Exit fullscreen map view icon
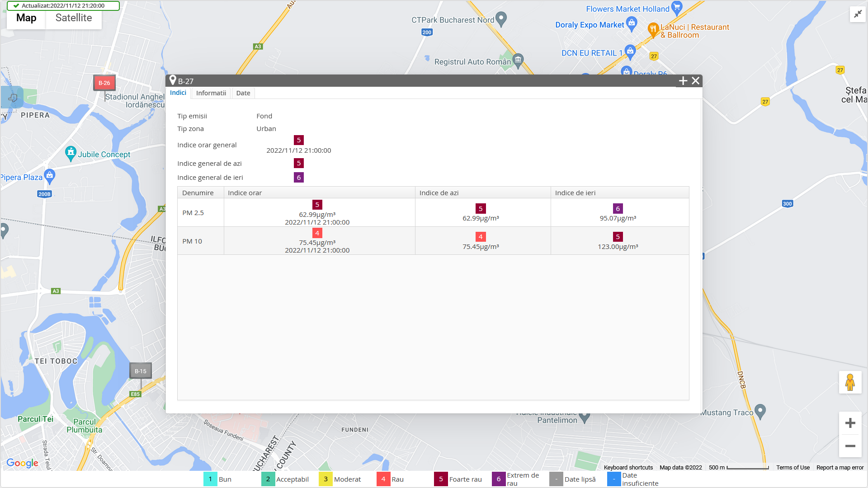868x488 pixels. point(857,14)
